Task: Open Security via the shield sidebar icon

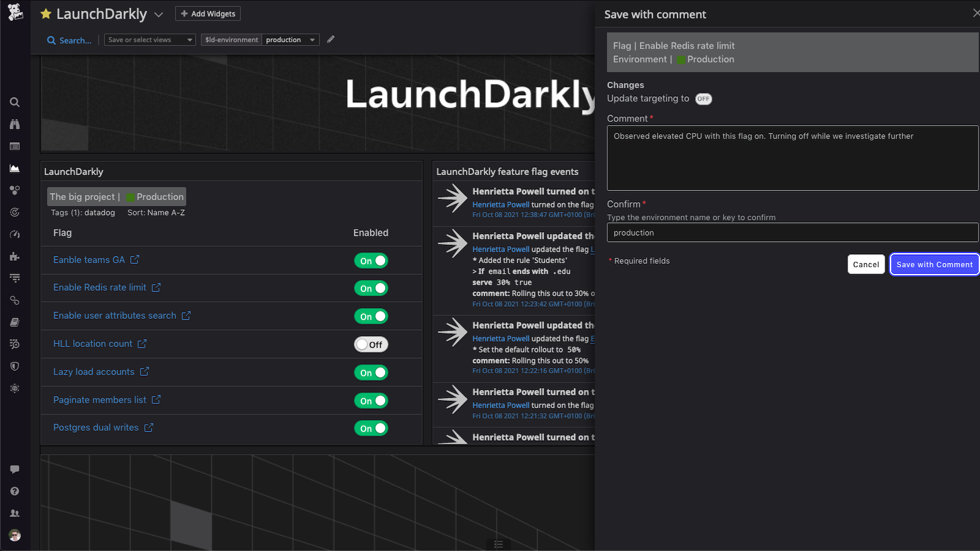Action: click(15, 366)
